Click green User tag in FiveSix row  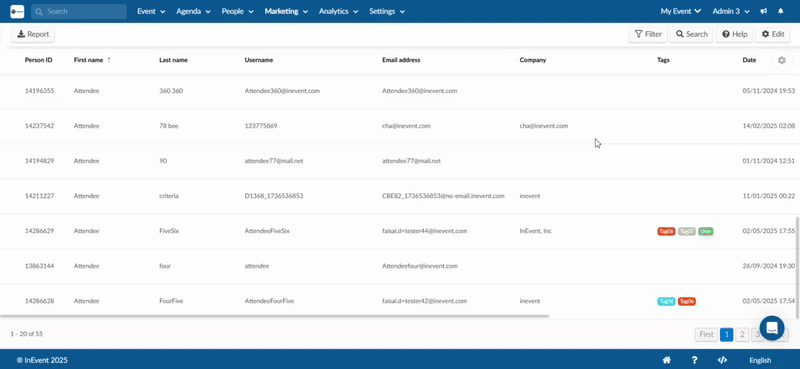706,231
